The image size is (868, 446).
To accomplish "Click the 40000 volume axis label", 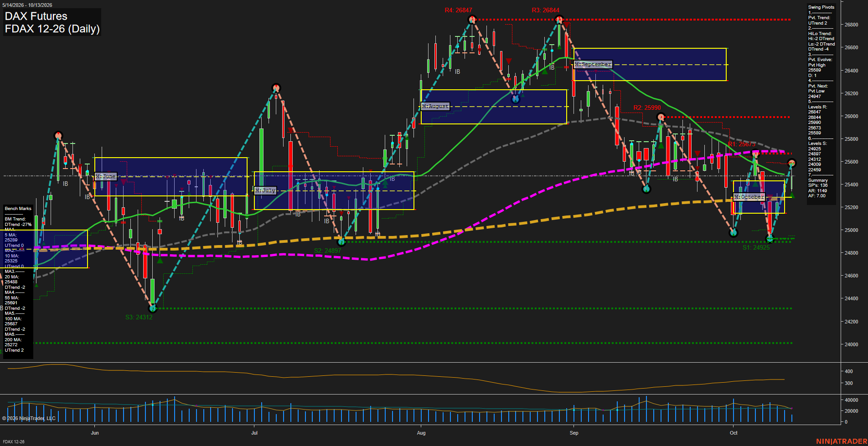I will [x=852, y=400].
